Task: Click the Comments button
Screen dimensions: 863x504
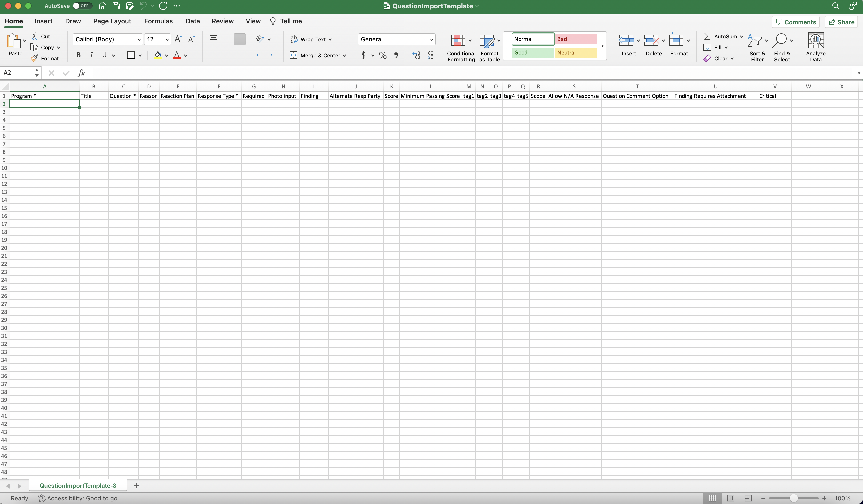Action: pyautogui.click(x=795, y=22)
